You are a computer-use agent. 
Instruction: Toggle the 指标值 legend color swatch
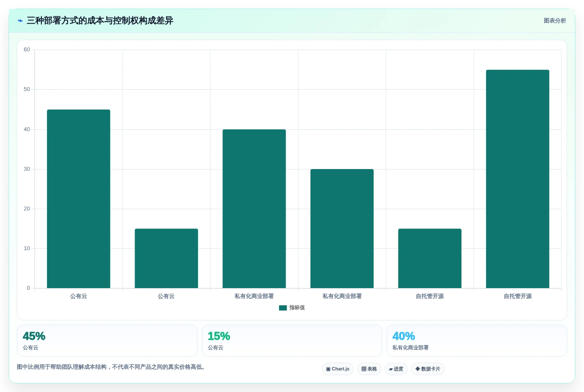point(283,308)
